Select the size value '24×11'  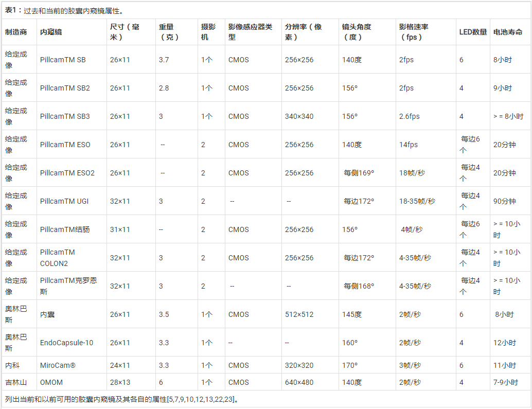tap(120, 365)
